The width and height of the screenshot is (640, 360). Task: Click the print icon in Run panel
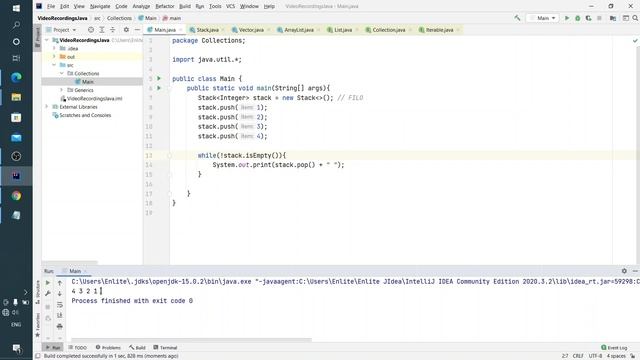pos(60,326)
